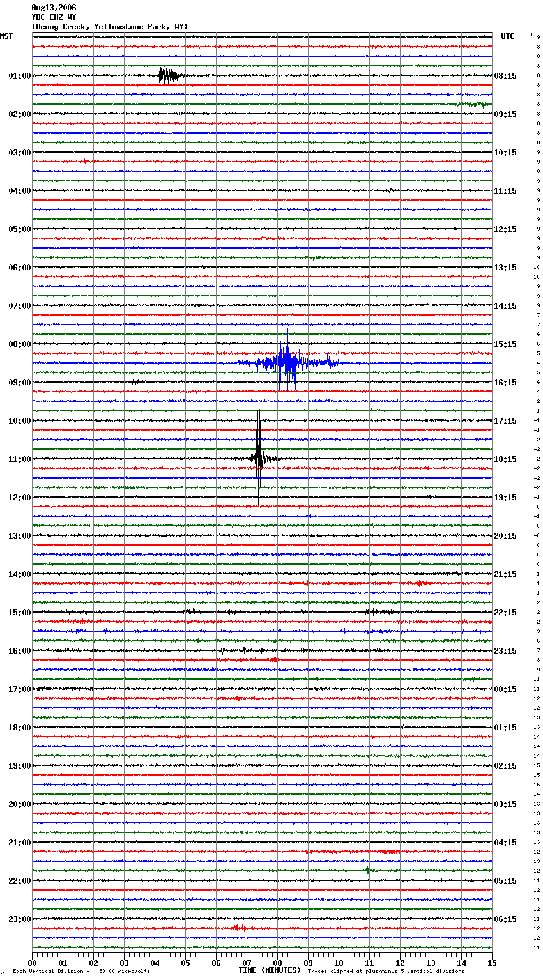This screenshot has height=980, width=543.
Task: Click the red disturbance on 23:15 trace
Action: click(239, 928)
